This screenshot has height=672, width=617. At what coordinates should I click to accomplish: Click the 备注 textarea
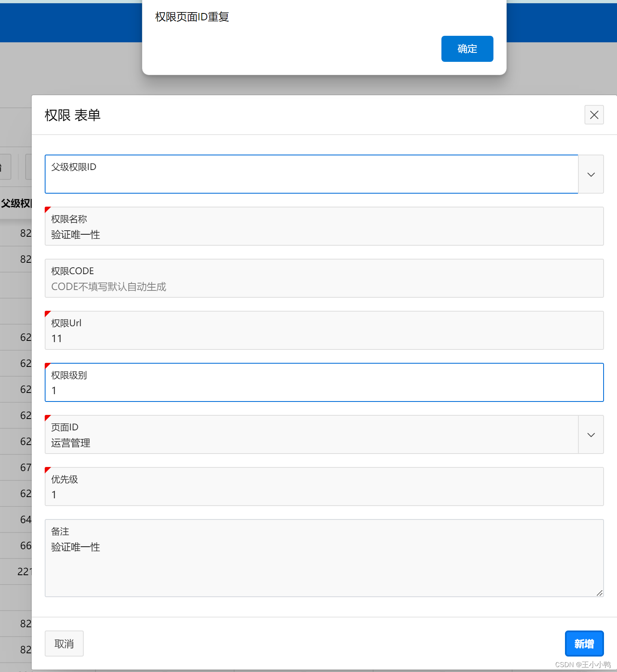pyautogui.click(x=324, y=558)
